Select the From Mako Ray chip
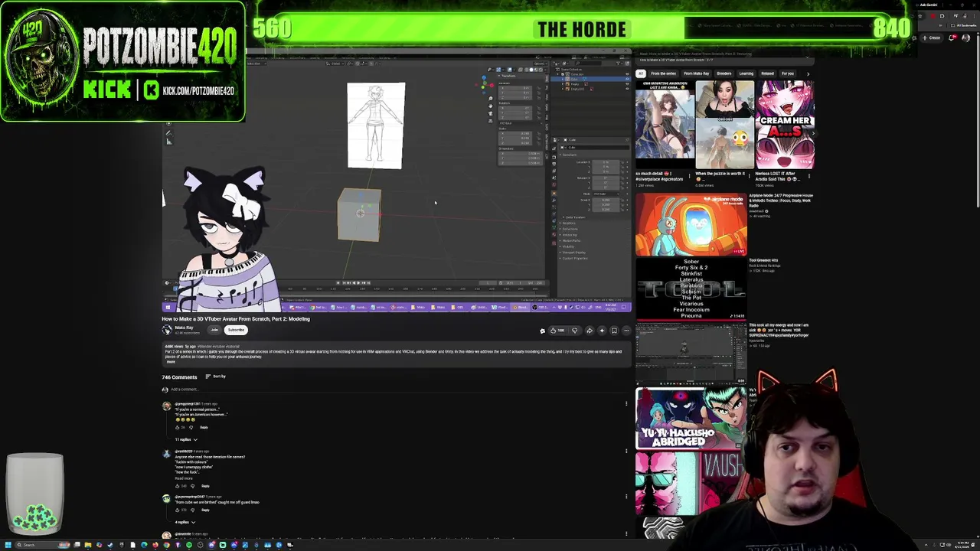This screenshot has width=980, height=551. (x=696, y=73)
